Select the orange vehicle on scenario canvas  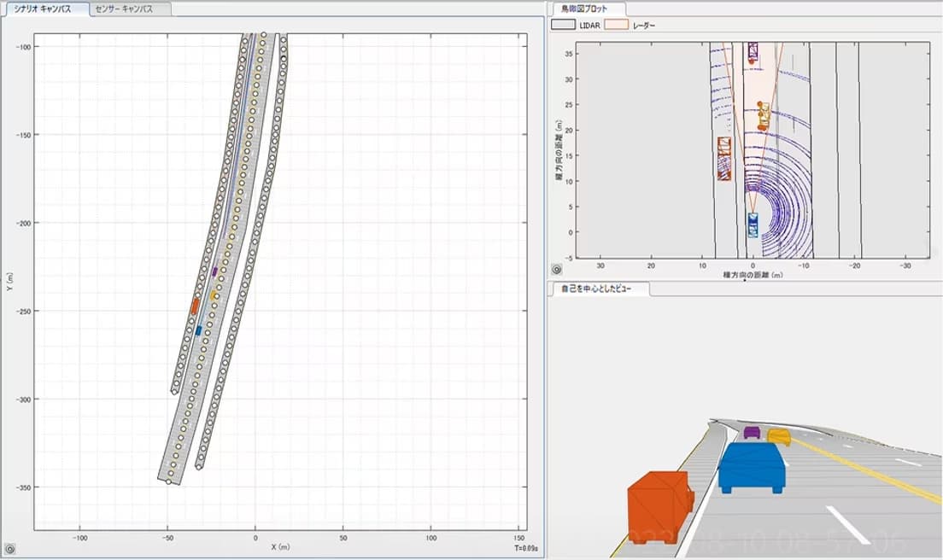tap(195, 306)
